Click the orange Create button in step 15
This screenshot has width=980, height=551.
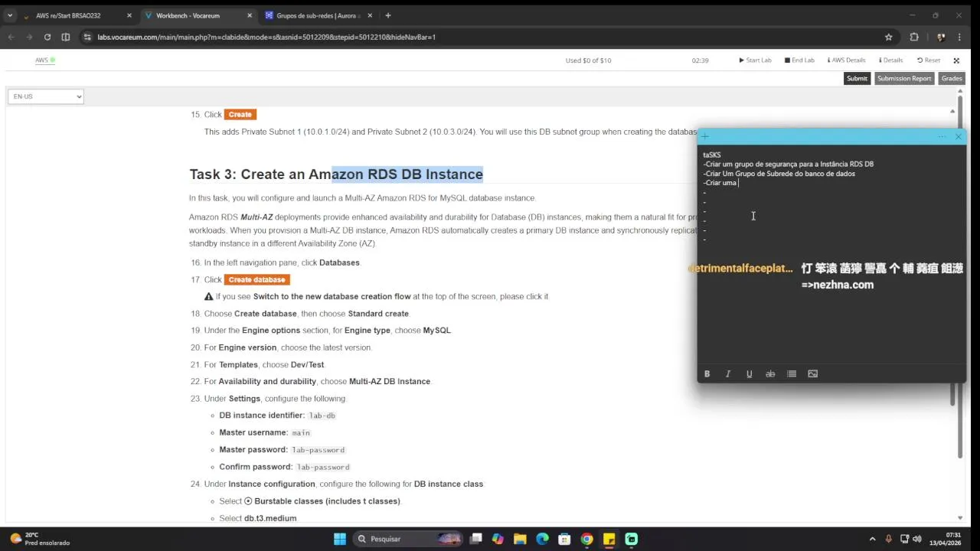coord(240,114)
